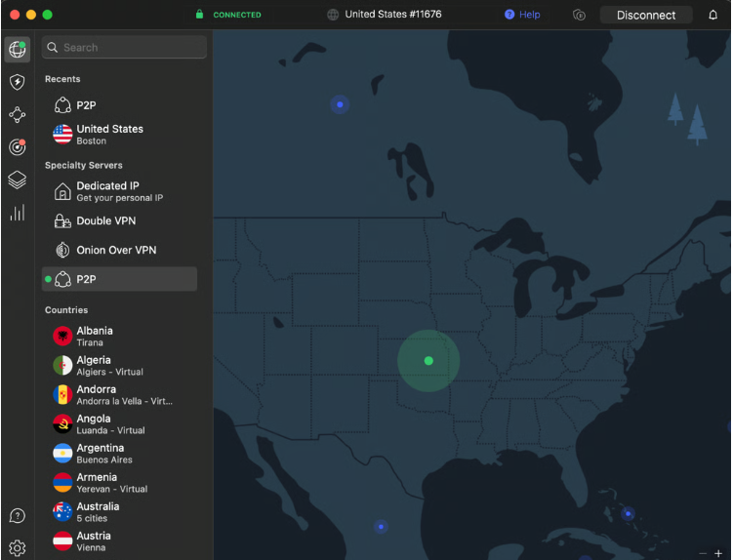Click the Australia flag icon

tap(62, 512)
